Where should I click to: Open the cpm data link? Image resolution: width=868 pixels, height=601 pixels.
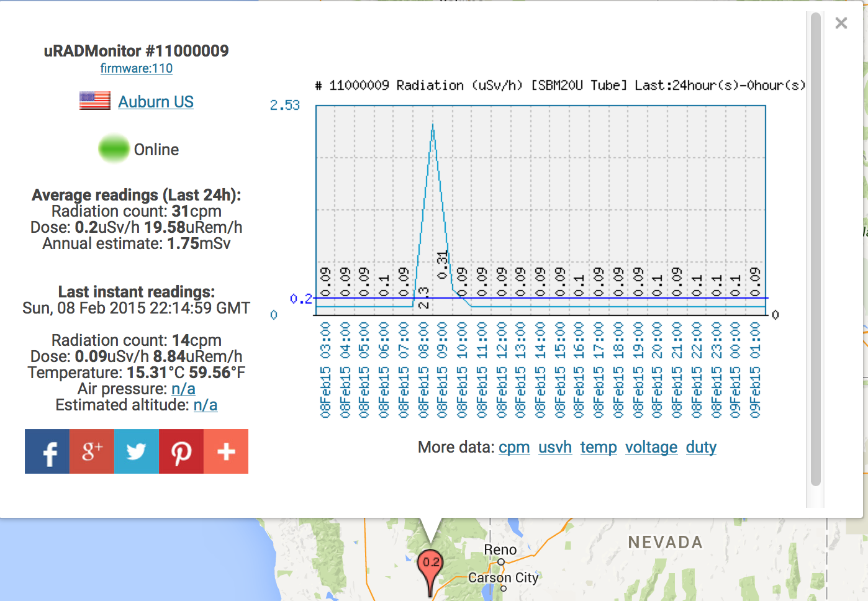tap(514, 447)
